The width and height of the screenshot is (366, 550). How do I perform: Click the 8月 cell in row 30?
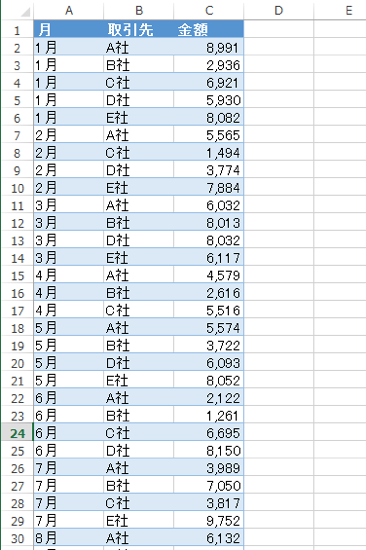(69, 538)
